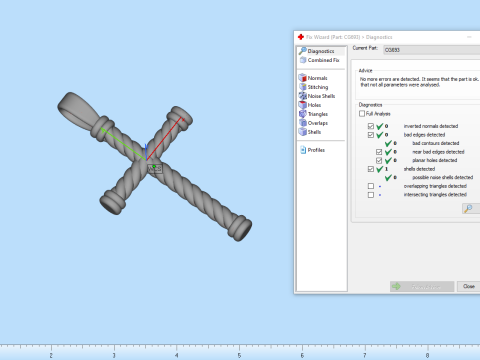Open the Shells fixing page

click(310, 132)
